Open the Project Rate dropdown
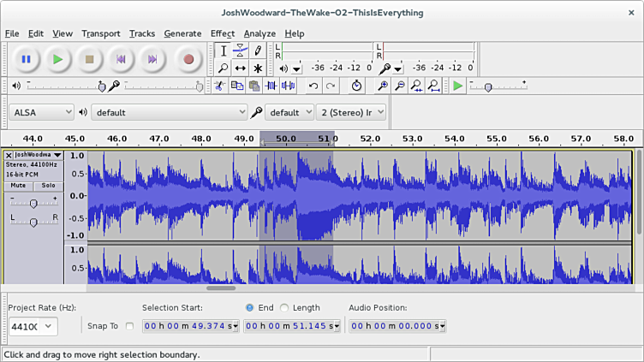The image size is (644, 362). click(x=33, y=326)
